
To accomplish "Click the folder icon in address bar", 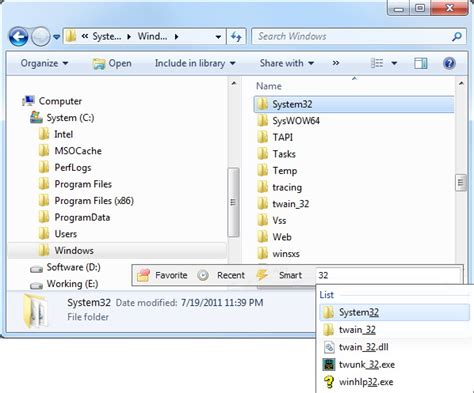I will (70, 36).
